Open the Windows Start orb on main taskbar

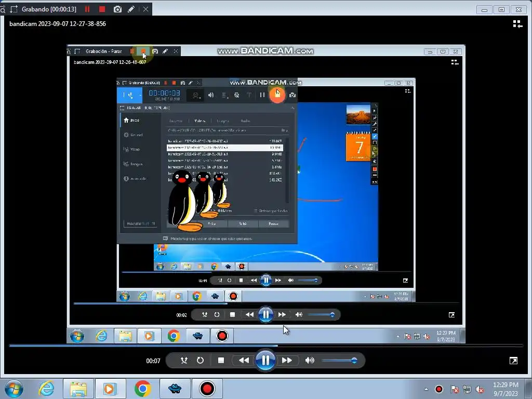tap(14, 389)
